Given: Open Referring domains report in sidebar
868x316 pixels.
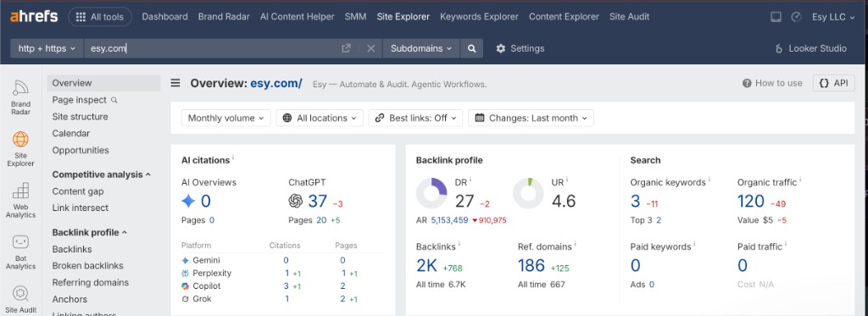Looking at the screenshot, I should click(90, 282).
